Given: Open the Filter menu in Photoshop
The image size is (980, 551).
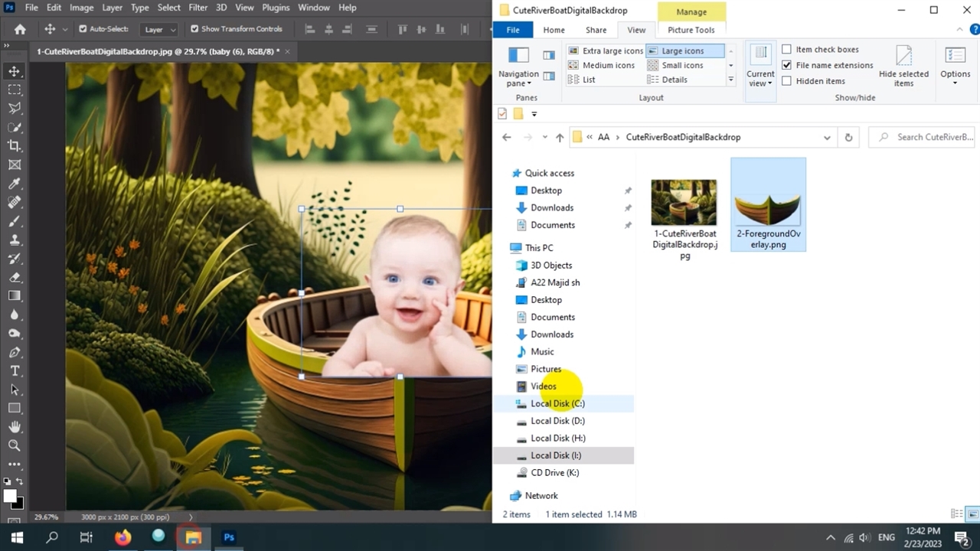Looking at the screenshot, I should 198,8.
